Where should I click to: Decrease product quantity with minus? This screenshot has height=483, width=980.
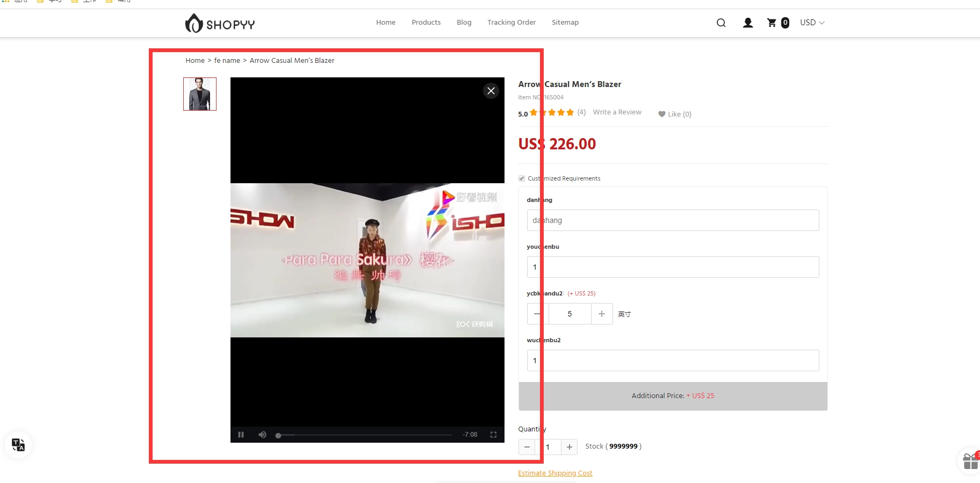[527, 447]
